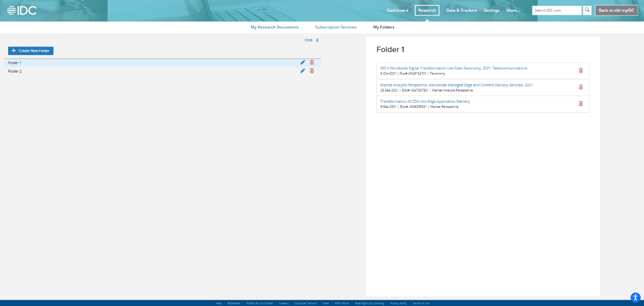Edit Folder 2 with the pencil icon
644x306 pixels.
(303, 71)
